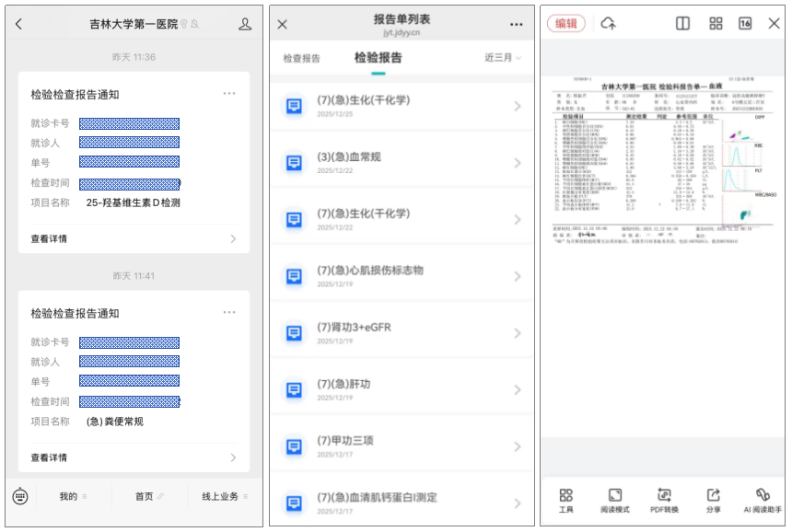This screenshot has height=532, width=792.
Task: Switch to the 检查报告 tab
Action: (301, 58)
